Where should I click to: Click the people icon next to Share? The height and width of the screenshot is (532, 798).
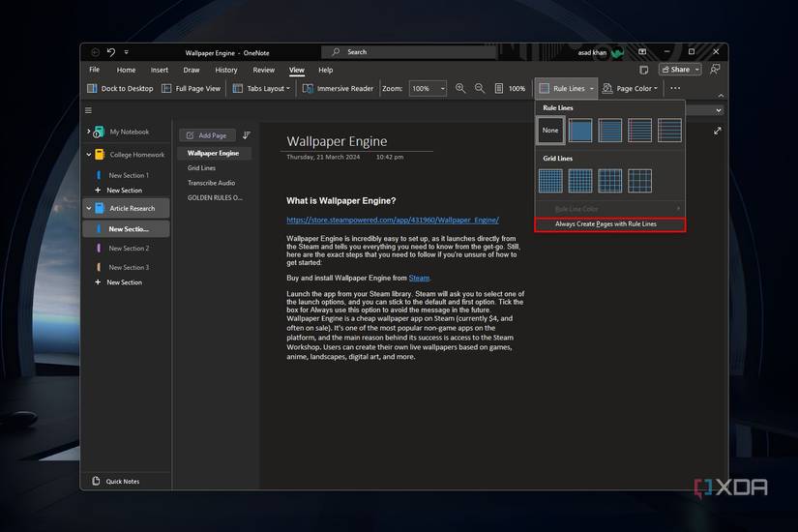715,69
